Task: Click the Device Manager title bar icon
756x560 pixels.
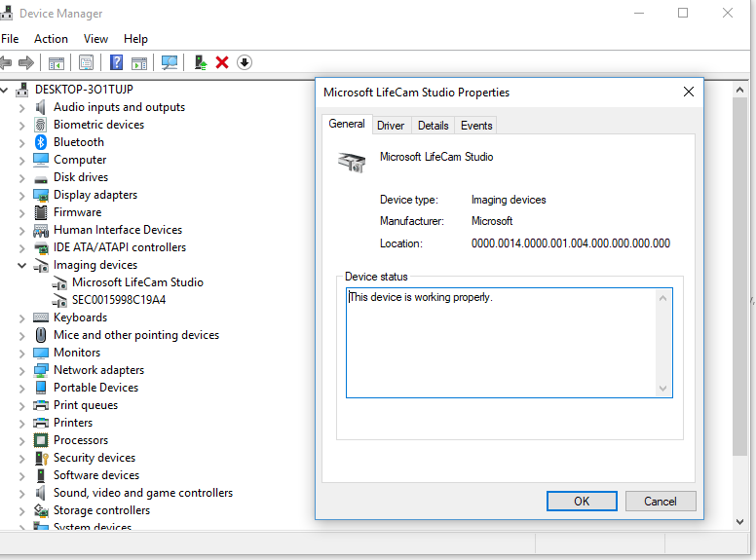Action: tap(6, 13)
